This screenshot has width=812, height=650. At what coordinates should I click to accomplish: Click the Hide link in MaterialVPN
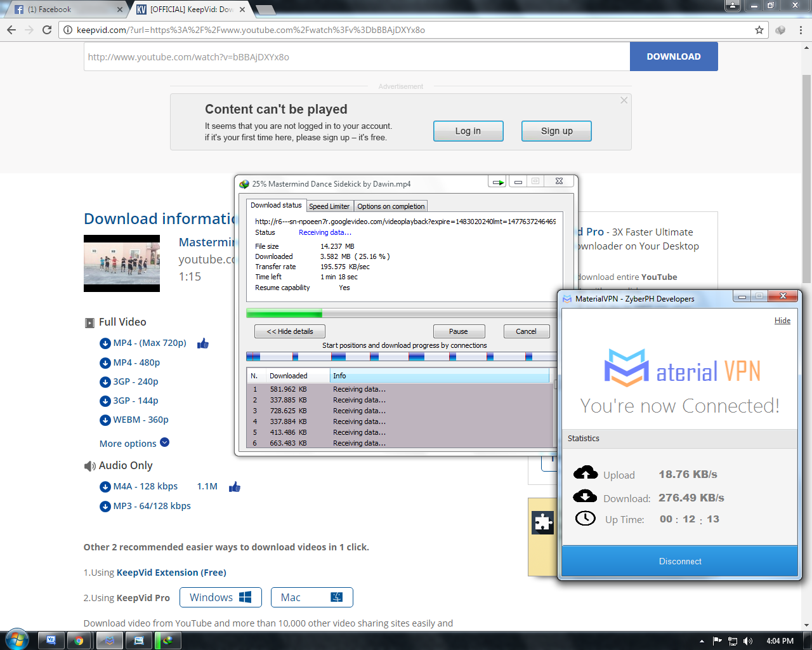[x=782, y=321]
